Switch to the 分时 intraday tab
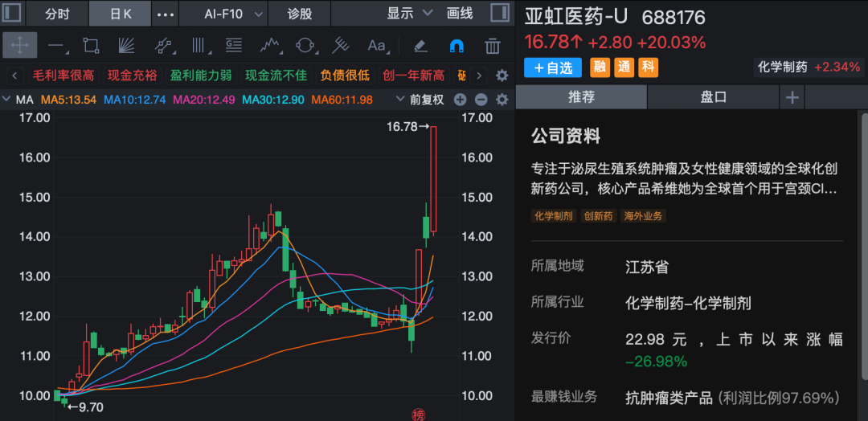The height and width of the screenshot is (421, 868). pyautogui.click(x=57, y=14)
